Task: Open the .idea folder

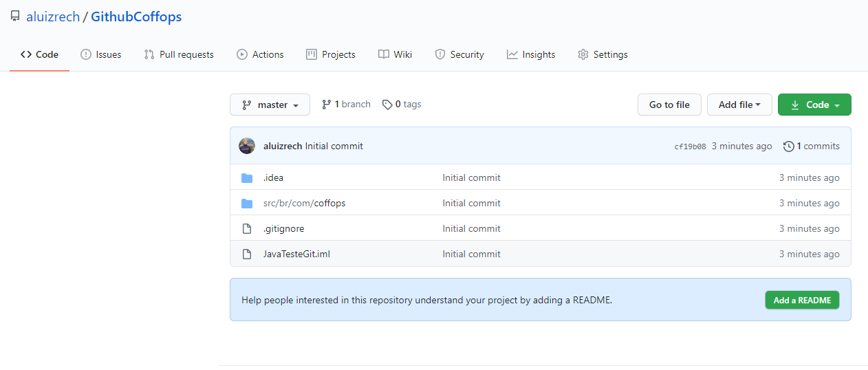Action: click(x=273, y=177)
